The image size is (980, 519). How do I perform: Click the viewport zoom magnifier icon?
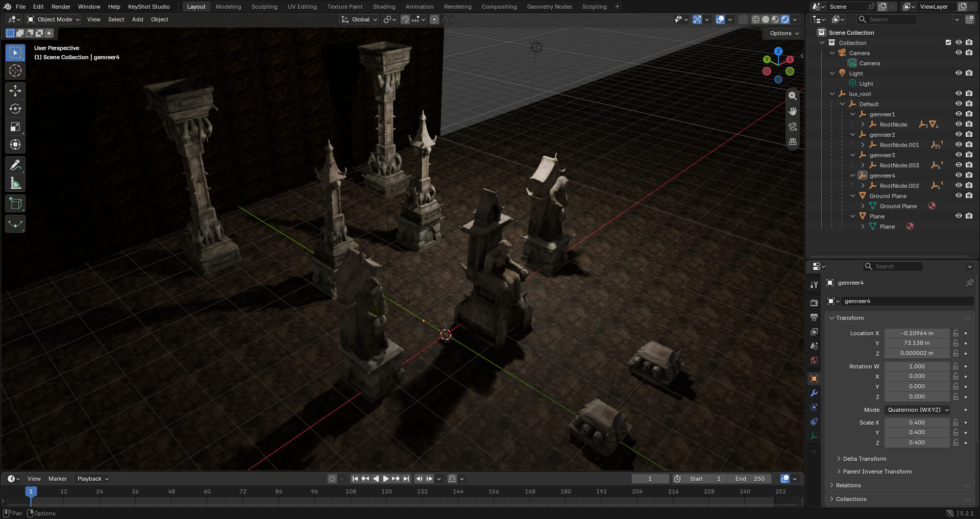(x=792, y=96)
